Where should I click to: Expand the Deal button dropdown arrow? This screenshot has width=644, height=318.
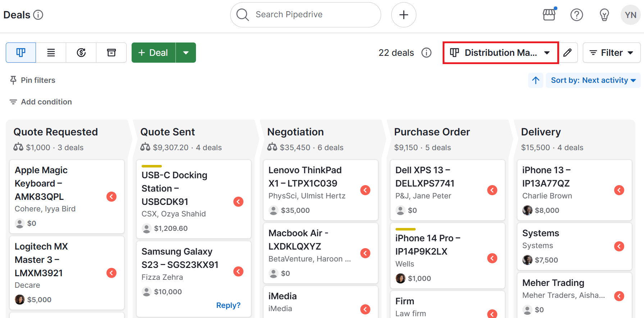click(x=186, y=53)
